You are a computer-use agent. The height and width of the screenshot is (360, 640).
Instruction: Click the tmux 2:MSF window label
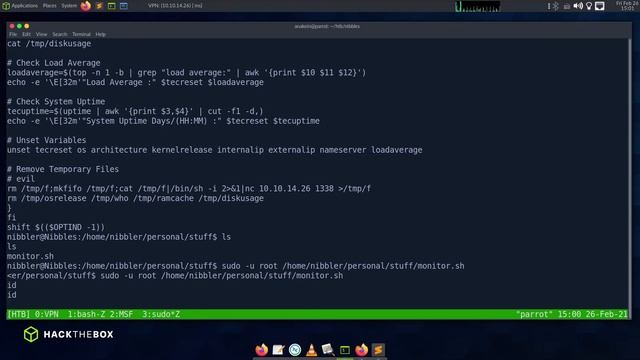pos(121,314)
